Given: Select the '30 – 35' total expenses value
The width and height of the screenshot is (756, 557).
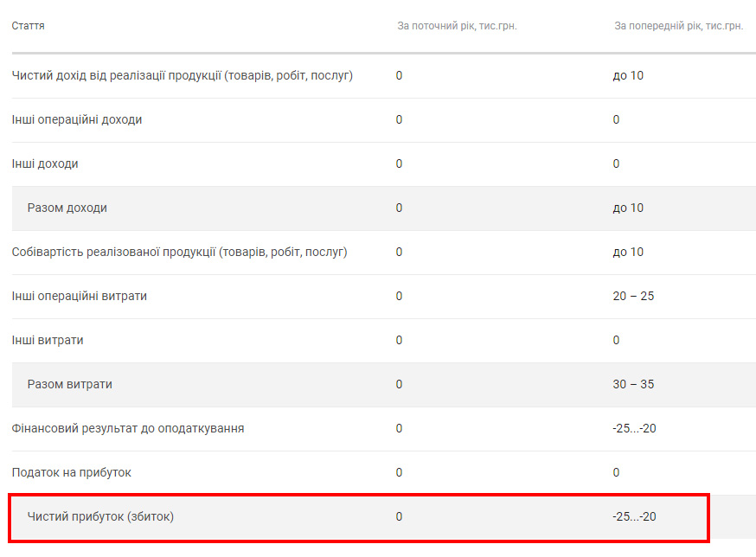Looking at the screenshot, I should [x=633, y=384].
